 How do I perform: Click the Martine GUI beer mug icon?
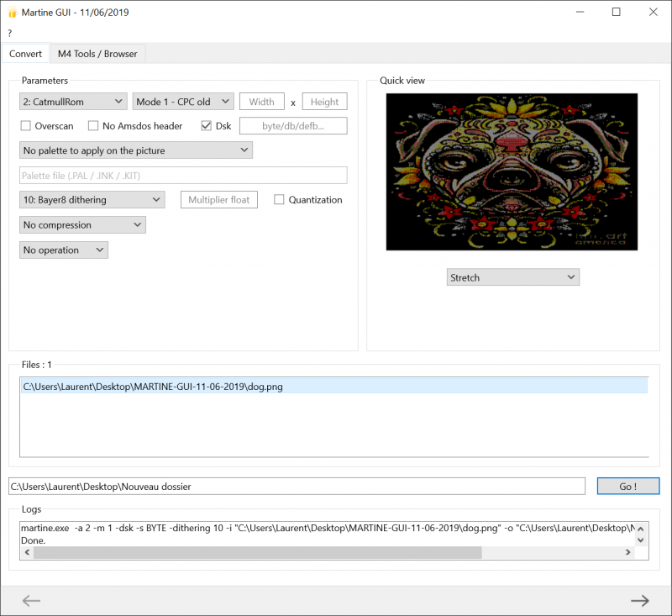click(x=12, y=13)
